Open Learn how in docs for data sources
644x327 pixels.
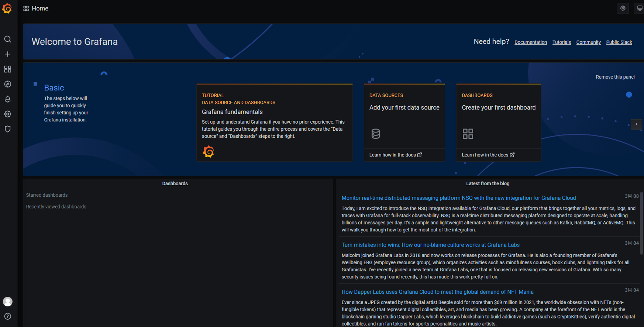pos(396,155)
